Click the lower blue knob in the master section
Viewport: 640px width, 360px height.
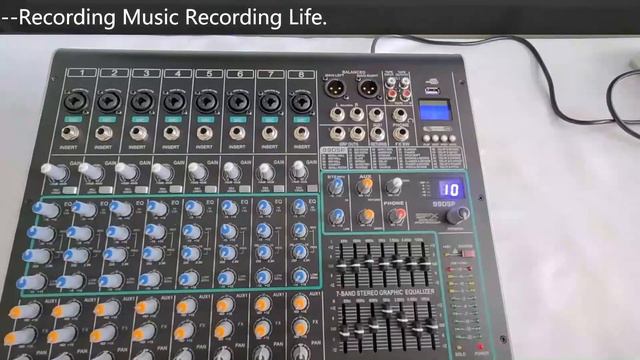click(337, 216)
